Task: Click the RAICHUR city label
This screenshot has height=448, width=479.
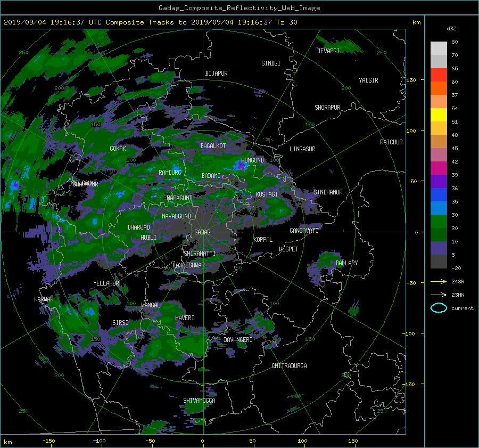Action: click(x=391, y=142)
